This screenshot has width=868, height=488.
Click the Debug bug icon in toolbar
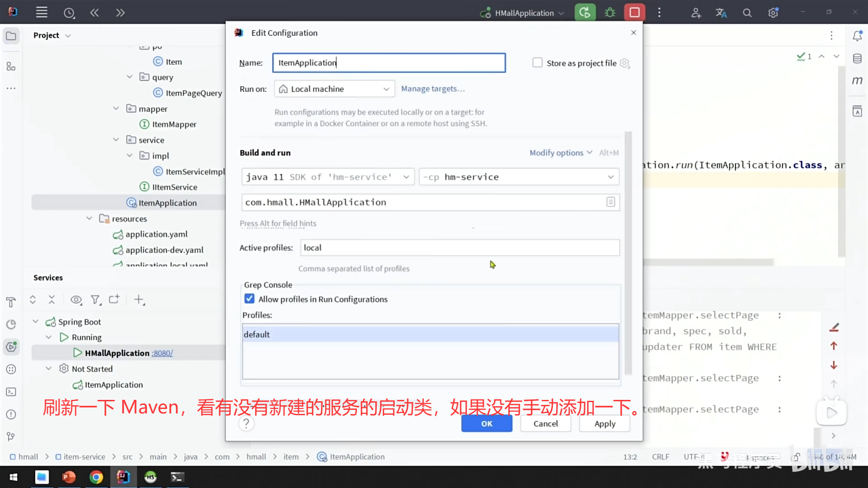[610, 13]
